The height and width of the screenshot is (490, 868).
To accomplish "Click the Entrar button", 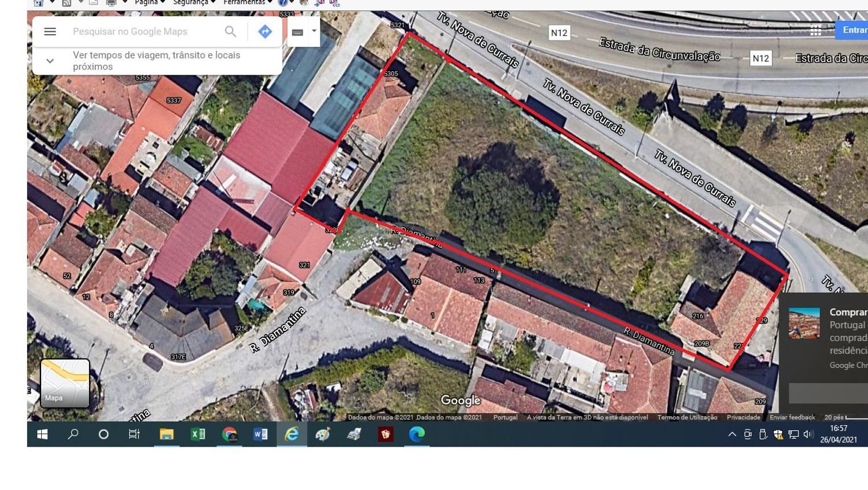I will coord(854,30).
